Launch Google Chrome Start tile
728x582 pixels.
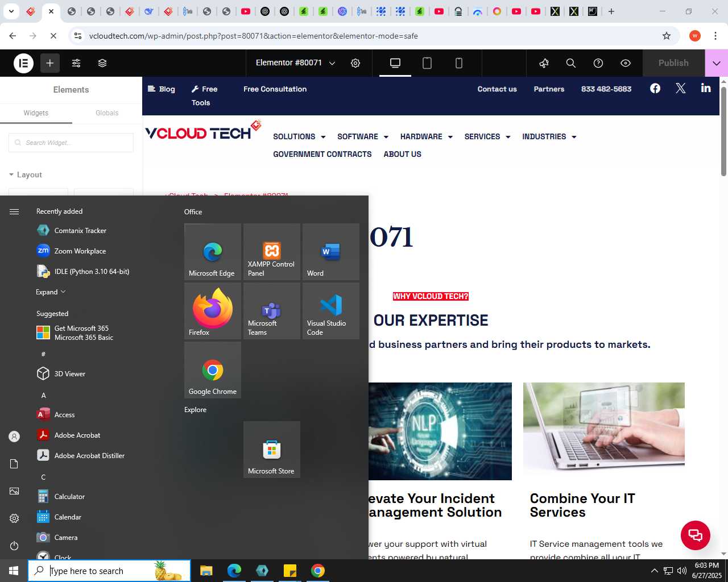click(213, 370)
